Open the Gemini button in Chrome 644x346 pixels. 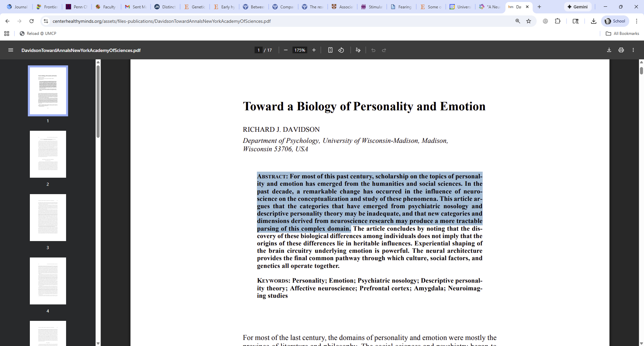click(578, 7)
